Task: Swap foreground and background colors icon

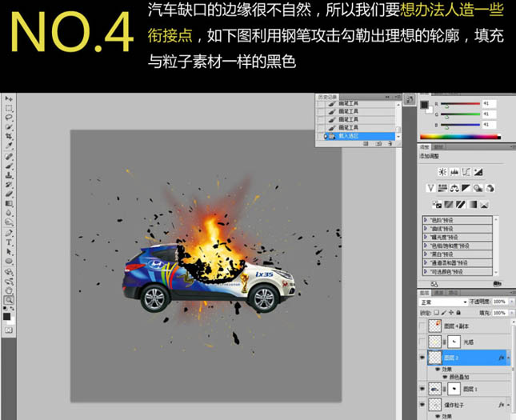Action: coord(13,309)
